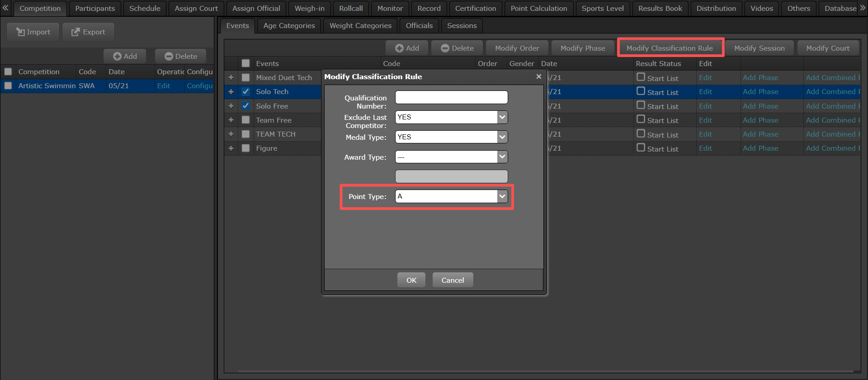Screen dimensions: 868x380
Task: Switch to the Age Categories sub-tab
Action: point(289,26)
